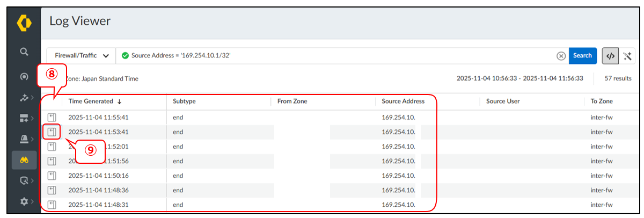644x218 pixels.
Task: Open the sparkle insights sidebar icon
Action: [x=24, y=98]
